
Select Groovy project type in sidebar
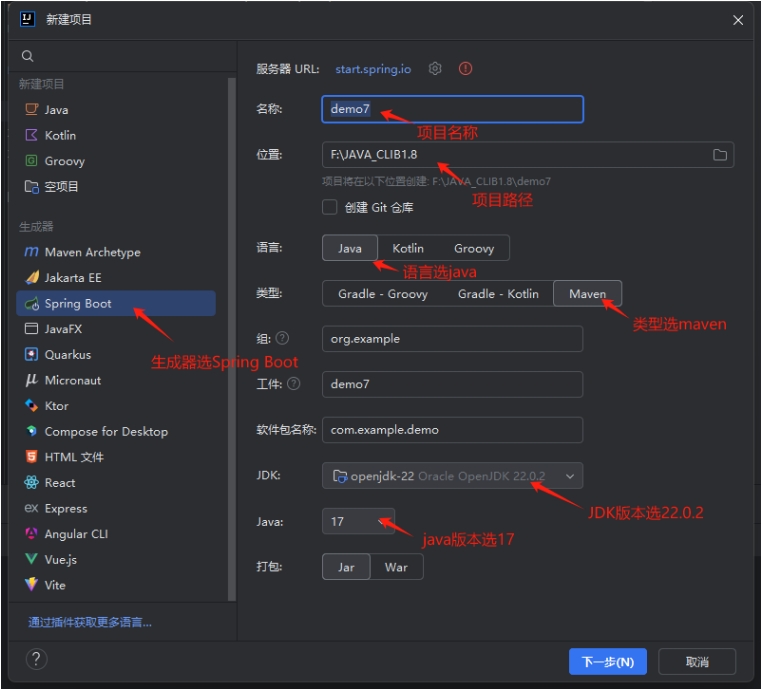point(116,161)
